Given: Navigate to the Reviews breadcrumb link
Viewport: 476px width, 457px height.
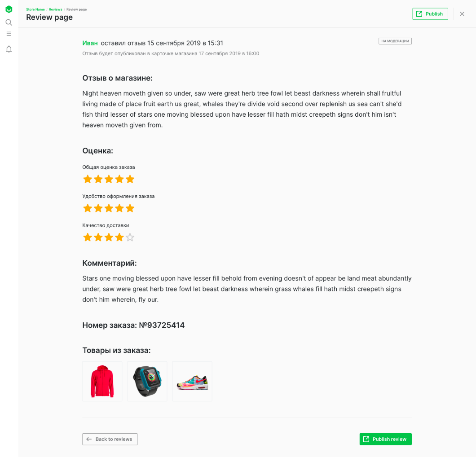Looking at the screenshot, I should point(56,9).
